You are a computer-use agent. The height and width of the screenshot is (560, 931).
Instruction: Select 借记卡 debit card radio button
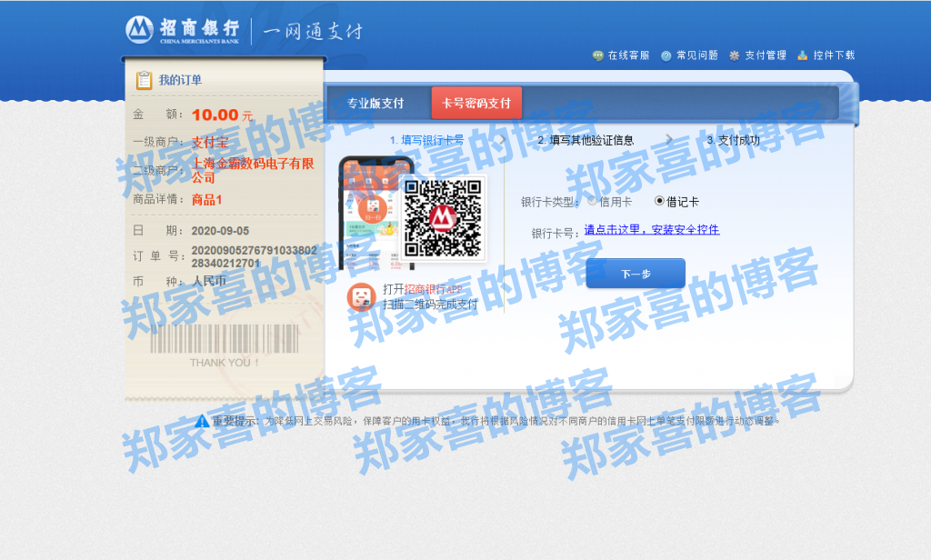coord(659,201)
